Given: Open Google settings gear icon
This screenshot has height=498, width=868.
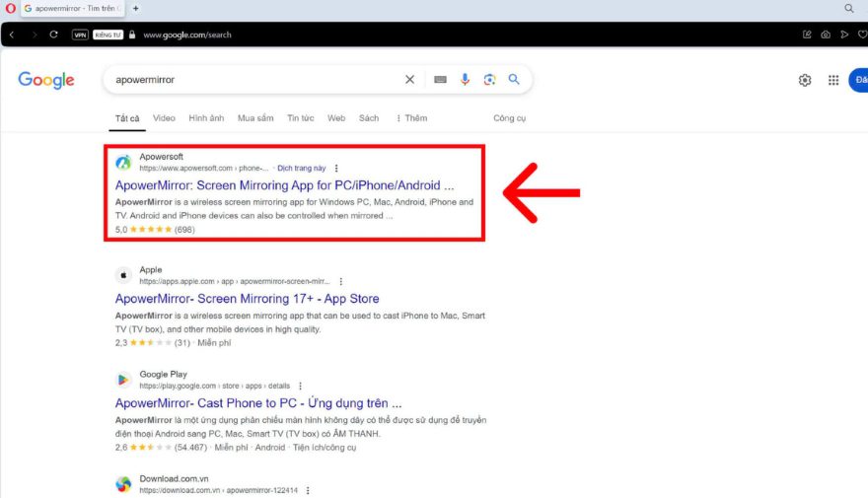Looking at the screenshot, I should pos(805,81).
